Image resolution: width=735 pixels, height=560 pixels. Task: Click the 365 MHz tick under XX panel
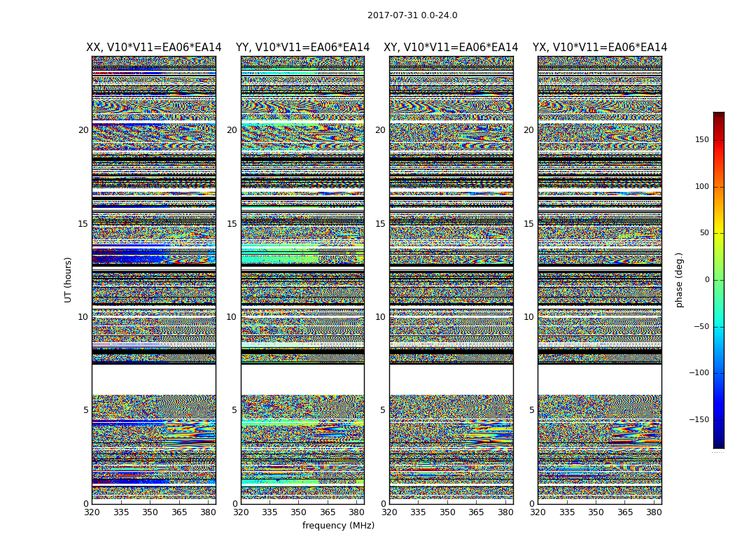click(x=179, y=512)
